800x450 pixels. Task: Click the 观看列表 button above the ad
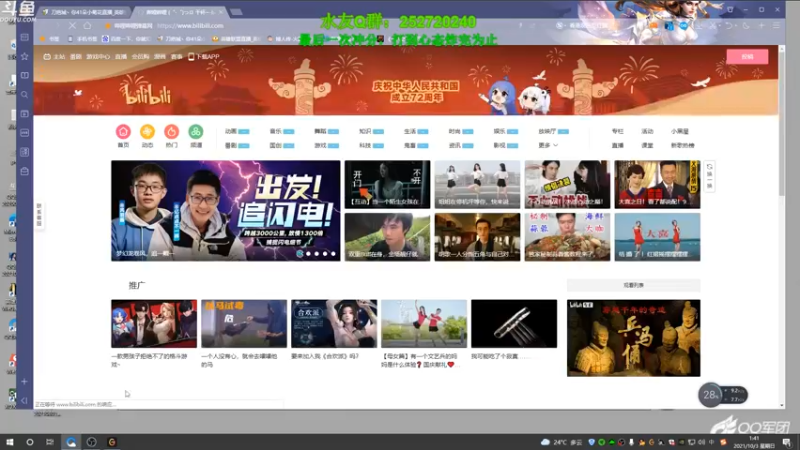[x=633, y=285]
